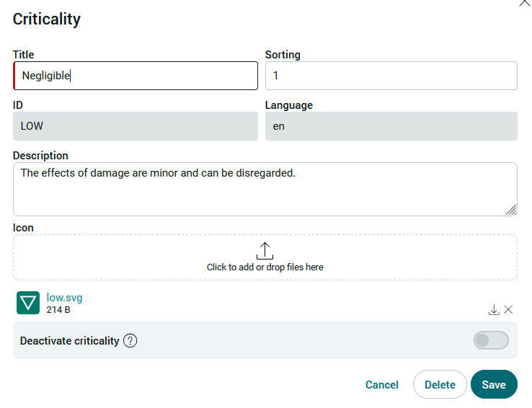Click the green low.svg thumbnail
Image resolution: width=532 pixels, height=408 pixels.
coord(28,303)
